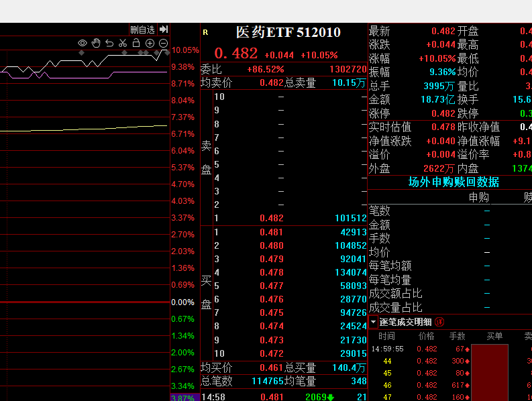Click the 价格 column header
532x401 pixels.
pyautogui.click(x=426, y=336)
